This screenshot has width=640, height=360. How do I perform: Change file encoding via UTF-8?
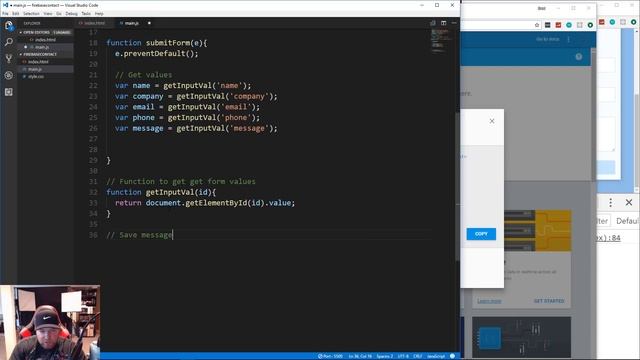403,356
